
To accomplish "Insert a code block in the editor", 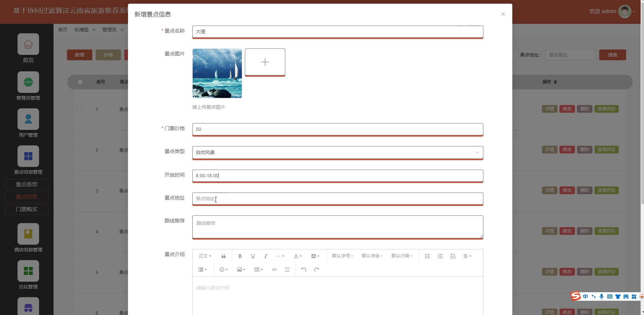I will coord(275,270).
